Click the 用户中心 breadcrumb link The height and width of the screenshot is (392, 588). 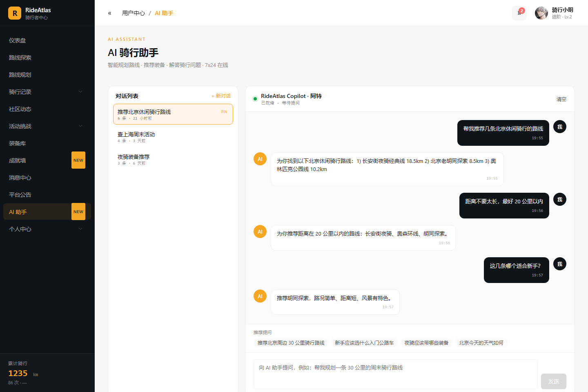pos(134,13)
